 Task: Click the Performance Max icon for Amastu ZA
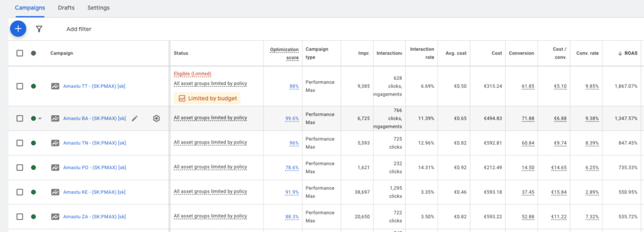coord(55,217)
